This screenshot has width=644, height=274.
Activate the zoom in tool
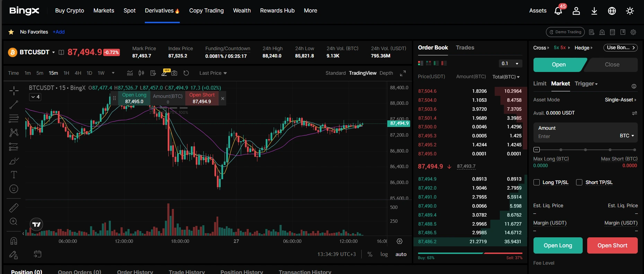[x=14, y=221]
